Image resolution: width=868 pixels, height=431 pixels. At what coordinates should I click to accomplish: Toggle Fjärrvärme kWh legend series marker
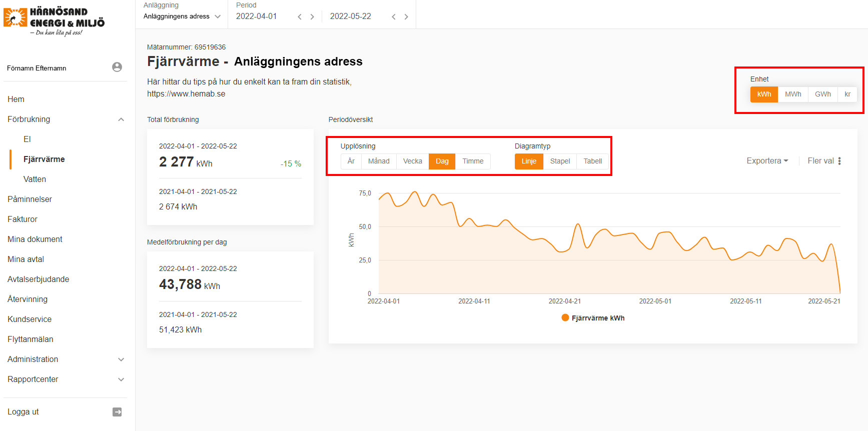point(565,318)
